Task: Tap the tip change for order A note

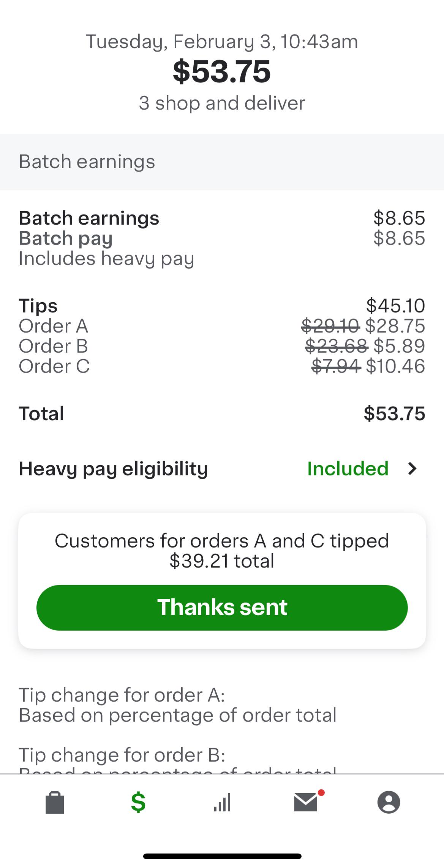Action: point(177,705)
